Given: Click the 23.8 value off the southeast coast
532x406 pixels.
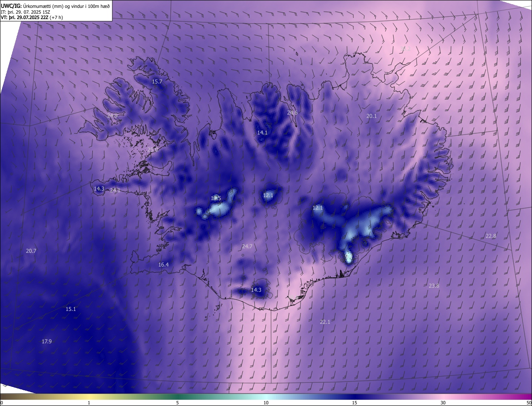Looking at the screenshot, I should [434, 286].
